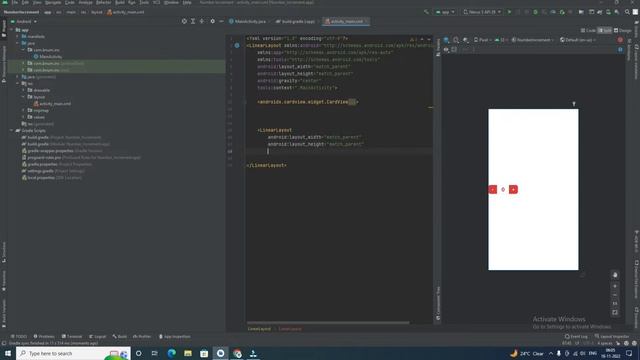This screenshot has width=640, height=360.
Task: Open the theme selector dropdown in preview
Action: (x=533, y=40)
